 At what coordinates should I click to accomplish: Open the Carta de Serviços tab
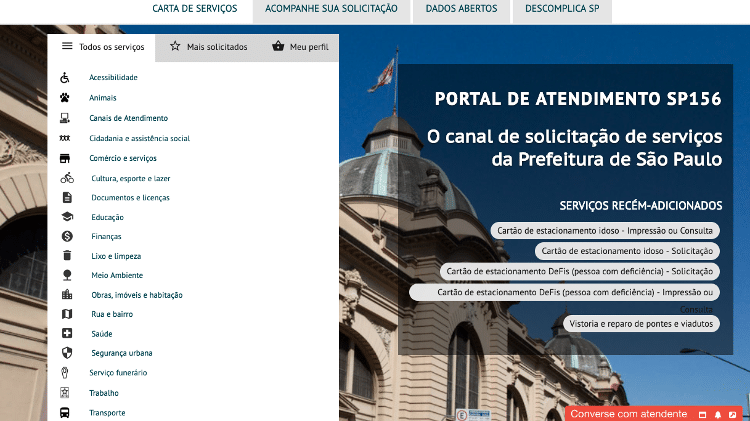click(195, 9)
